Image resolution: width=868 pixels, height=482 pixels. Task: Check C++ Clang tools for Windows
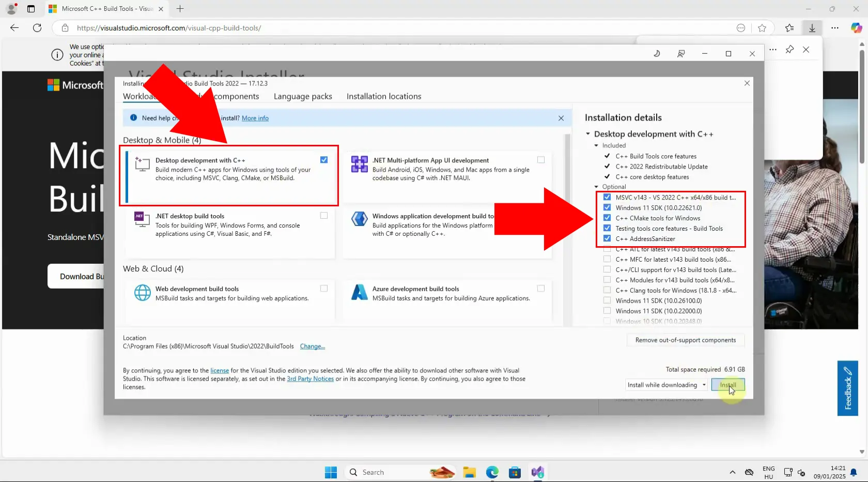pyautogui.click(x=607, y=290)
